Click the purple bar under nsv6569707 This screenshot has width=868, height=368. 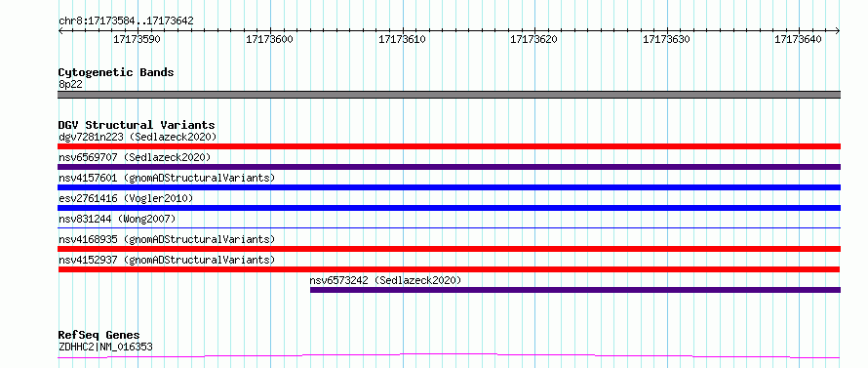pos(449,167)
